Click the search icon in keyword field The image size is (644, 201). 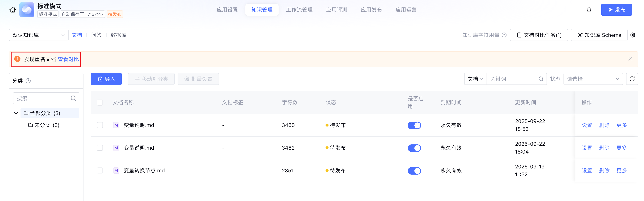541,79
